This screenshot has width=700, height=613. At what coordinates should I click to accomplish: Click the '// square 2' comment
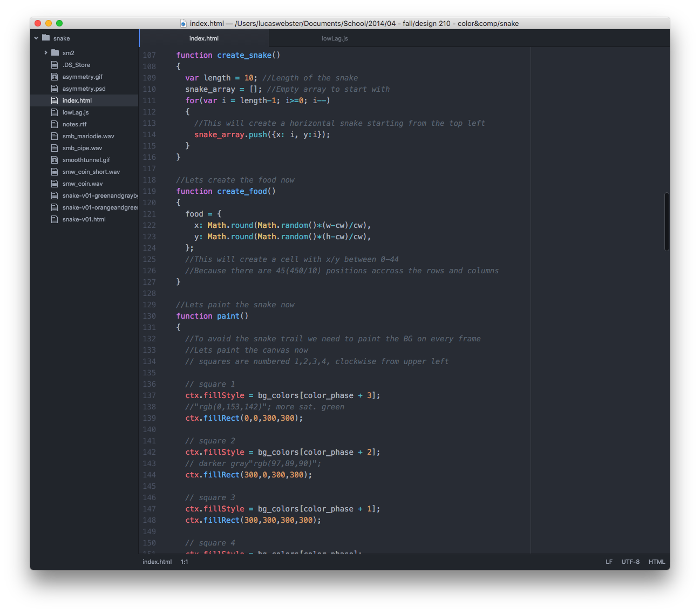coord(210,441)
